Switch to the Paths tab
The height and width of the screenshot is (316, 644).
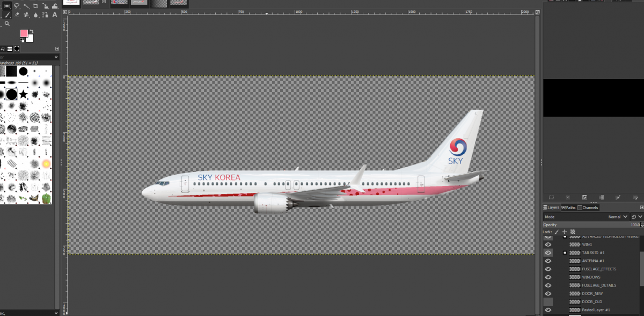(568, 207)
